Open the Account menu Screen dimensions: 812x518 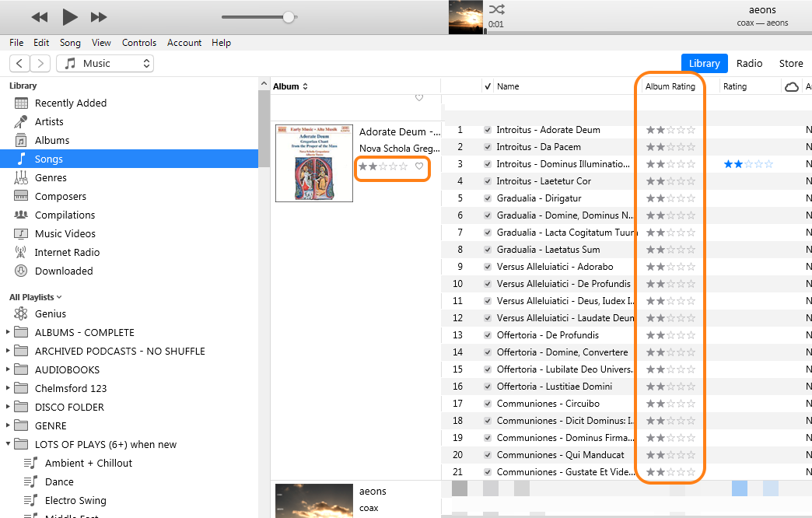[x=184, y=43]
